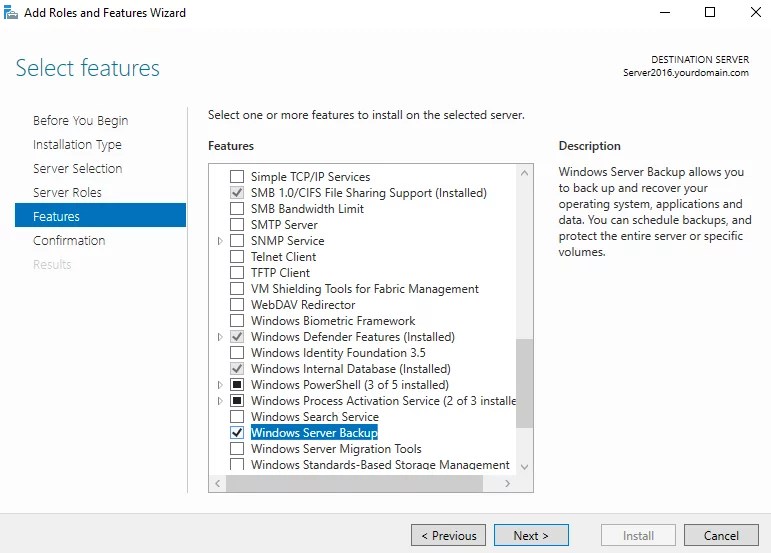This screenshot has width=771, height=553.
Task: Tick Windows Search Service checkbox
Action: [237, 417]
